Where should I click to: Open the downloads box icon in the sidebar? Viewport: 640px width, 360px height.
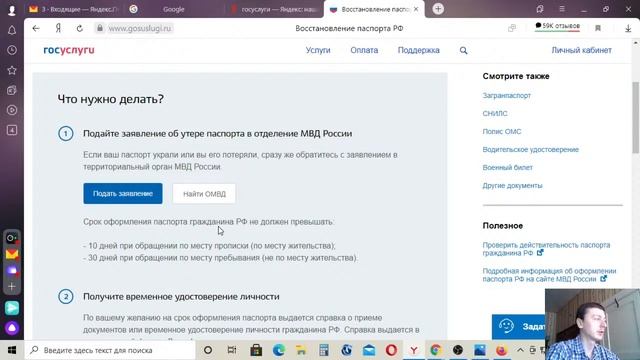pyautogui.click(x=12, y=130)
